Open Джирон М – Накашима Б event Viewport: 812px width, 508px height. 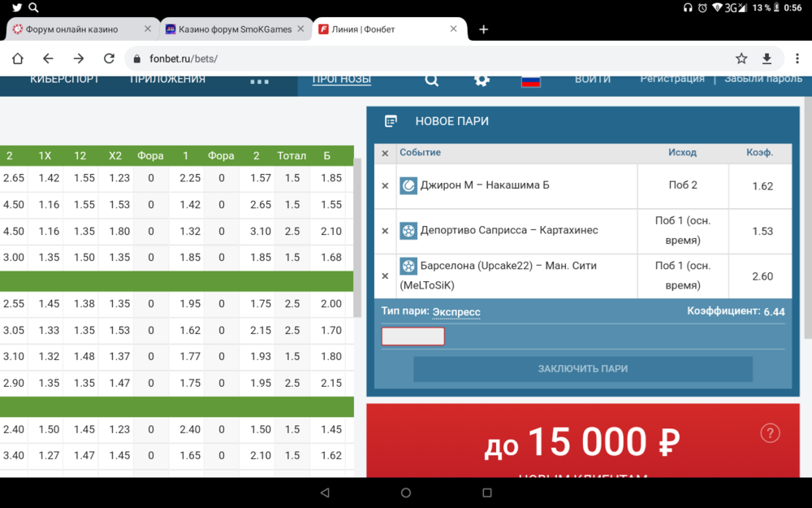[485, 185]
